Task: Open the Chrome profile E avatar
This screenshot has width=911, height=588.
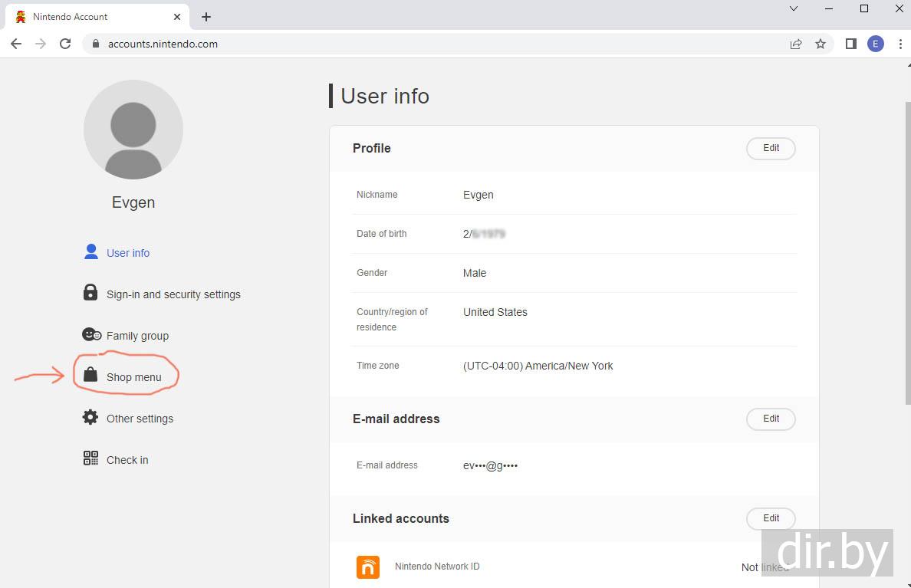Action: point(876,44)
